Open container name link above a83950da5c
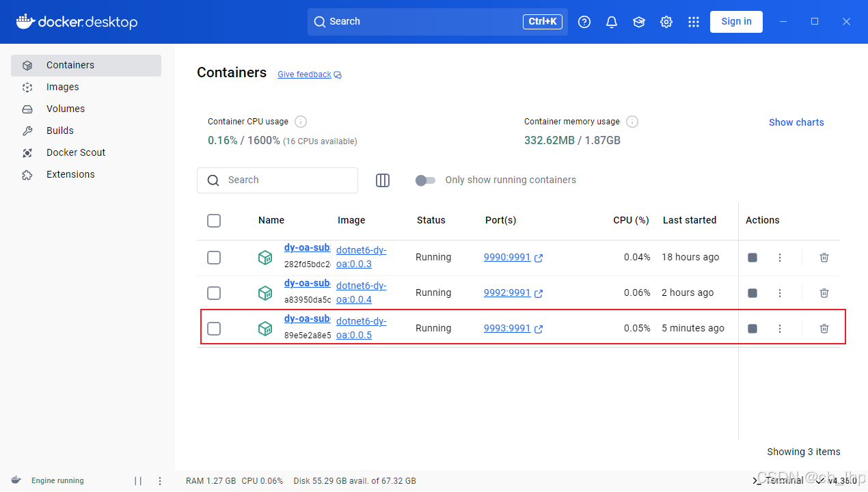868x492 pixels. click(308, 284)
